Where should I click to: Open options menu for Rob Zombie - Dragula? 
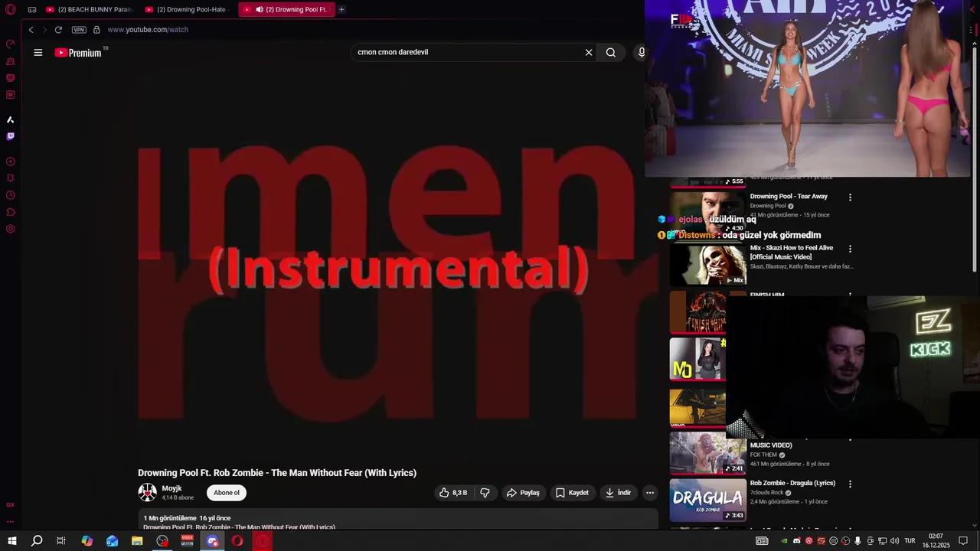point(850,484)
